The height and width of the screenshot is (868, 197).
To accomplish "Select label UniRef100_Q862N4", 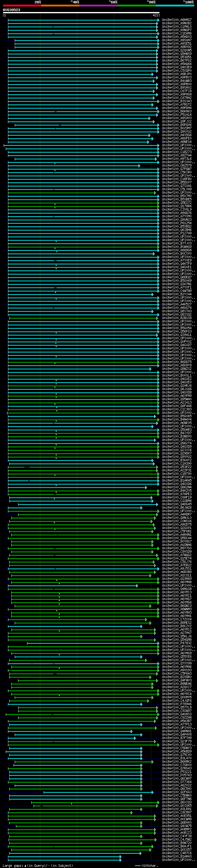I will (177, 487).
